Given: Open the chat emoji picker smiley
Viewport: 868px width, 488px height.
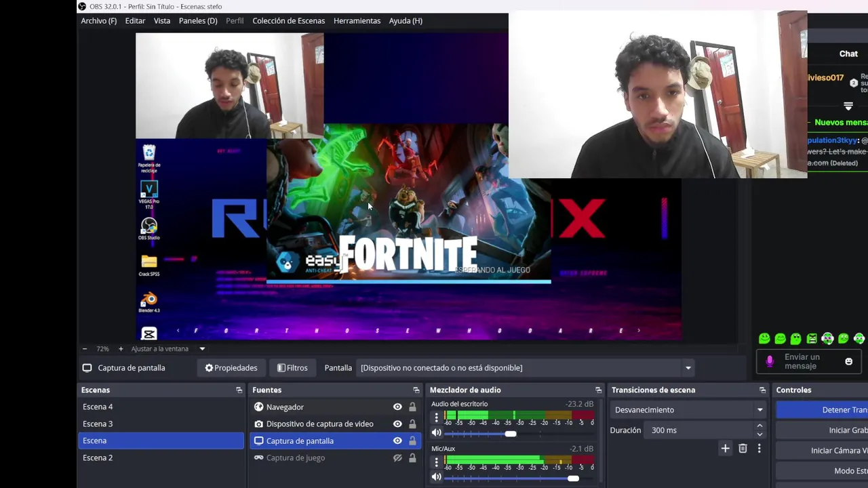Looking at the screenshot, I should click(848, 362).
